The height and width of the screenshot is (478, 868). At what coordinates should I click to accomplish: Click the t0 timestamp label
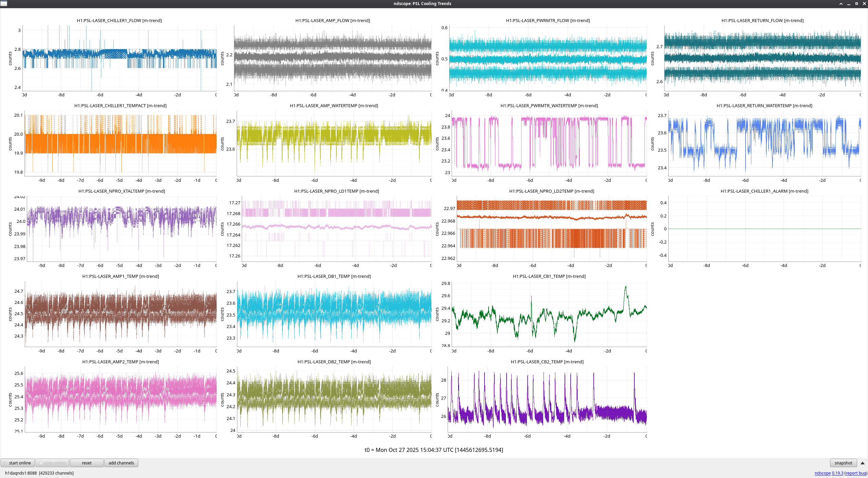click(434, 450)
